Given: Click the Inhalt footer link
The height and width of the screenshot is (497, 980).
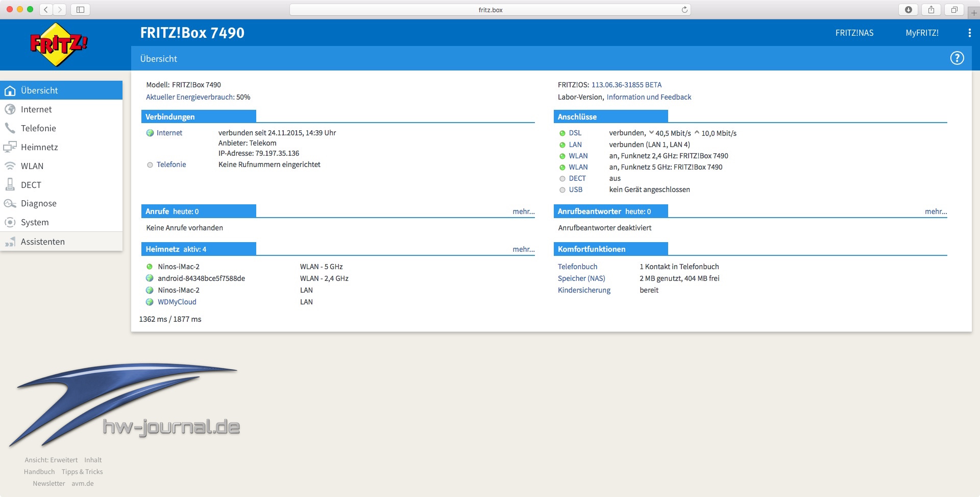Looking at the screenshot, I should (93, 460).
